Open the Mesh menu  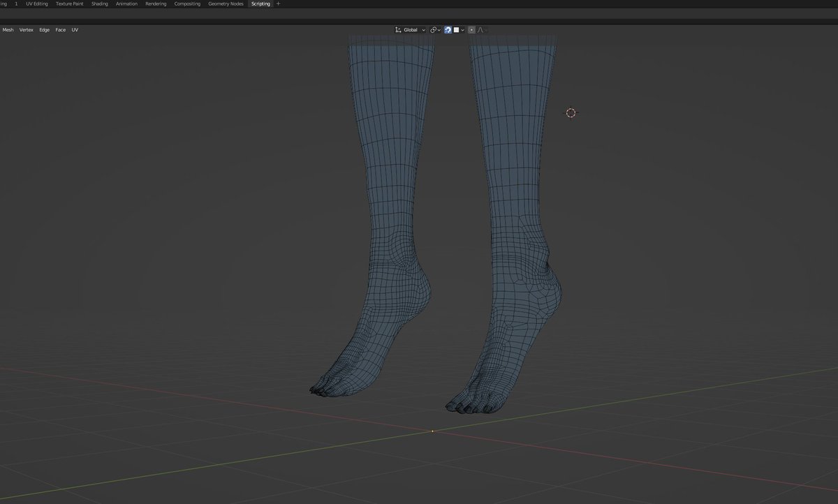pos(8,30)
